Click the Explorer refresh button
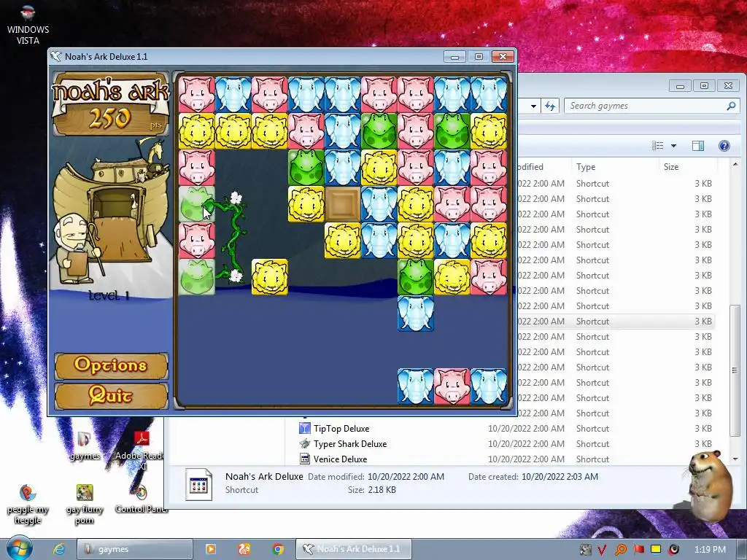The height and width of the screenshot is (560, 747). (550, 106)
